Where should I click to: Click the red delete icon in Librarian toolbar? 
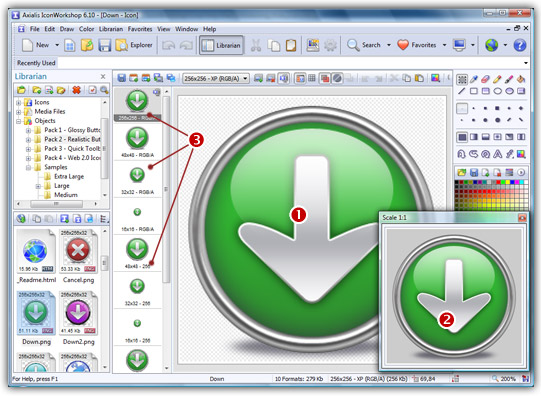76,90
